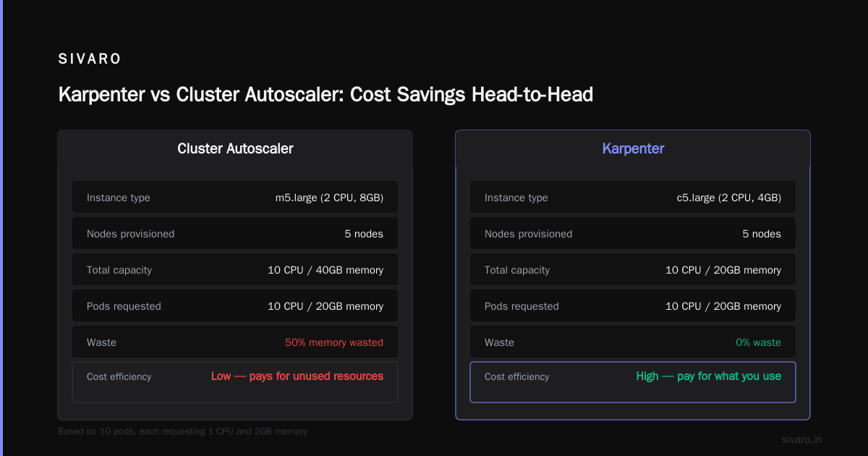868x456 pixels.
Task: Select Cluster Autoscaler pods requested 10 CPU / 20GB
Action: (325, 306)
